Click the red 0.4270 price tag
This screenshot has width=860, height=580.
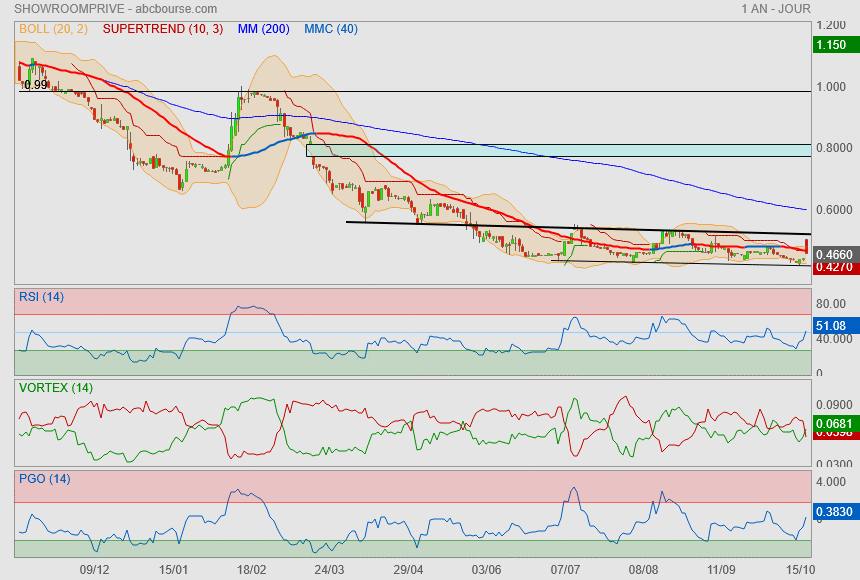pyautogui.click(x=833, y=267)
